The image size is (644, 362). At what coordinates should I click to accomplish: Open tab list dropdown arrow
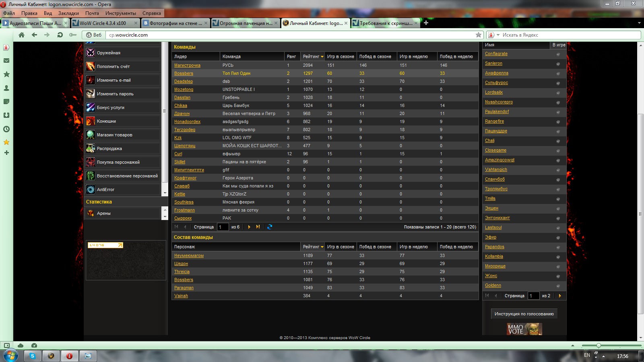(639, 23)
